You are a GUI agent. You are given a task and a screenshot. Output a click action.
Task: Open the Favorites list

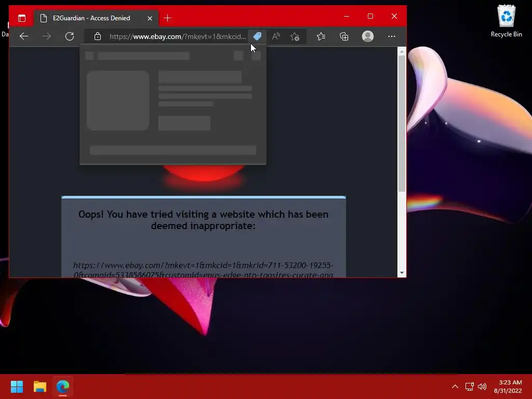click(x=321, y=36)
